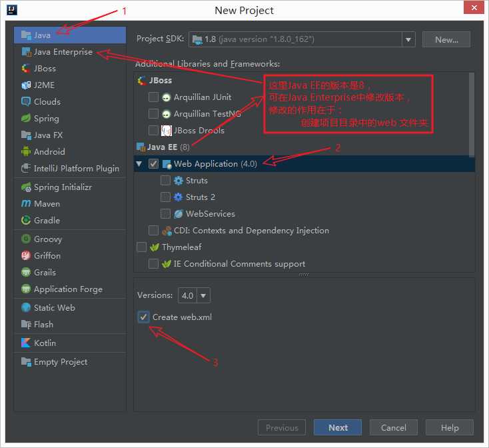Click the IntelliJ IDEA logo in title bar
489x448 pixels.
tap(12, 10)
